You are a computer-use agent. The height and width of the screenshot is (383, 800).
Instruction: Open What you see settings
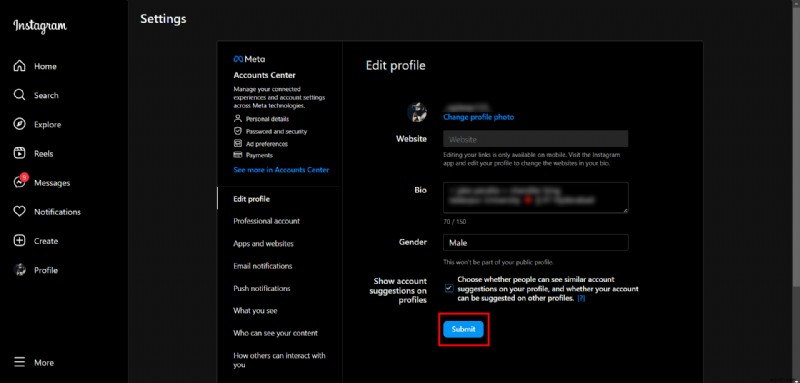click(x=255, y=311)
